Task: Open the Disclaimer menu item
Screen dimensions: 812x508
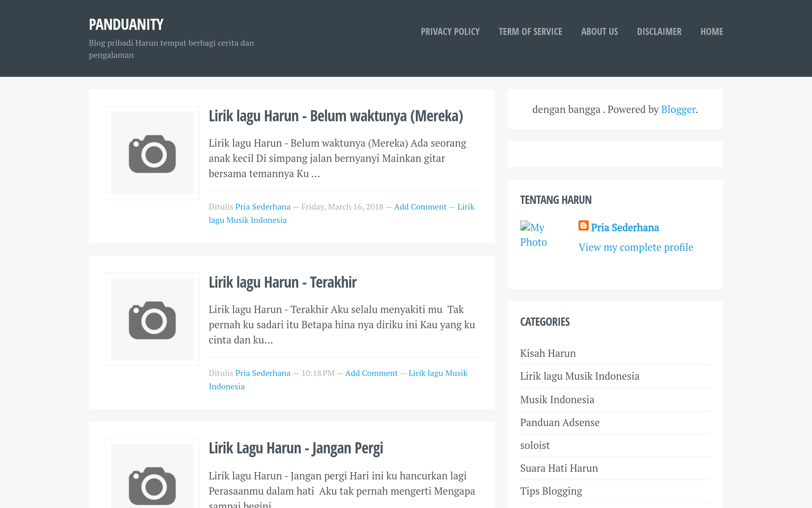Action: 659,31
